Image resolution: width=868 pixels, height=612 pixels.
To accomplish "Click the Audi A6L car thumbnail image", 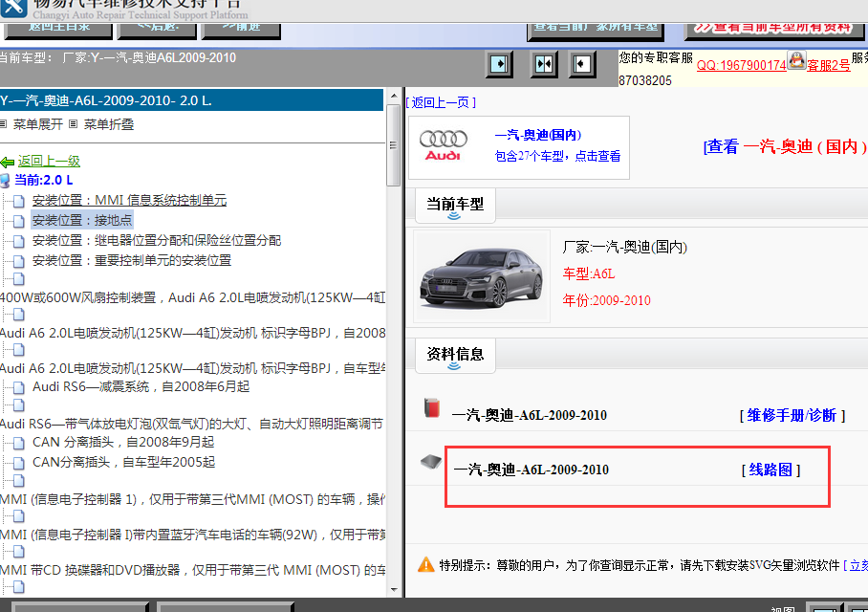I will 482,276.
